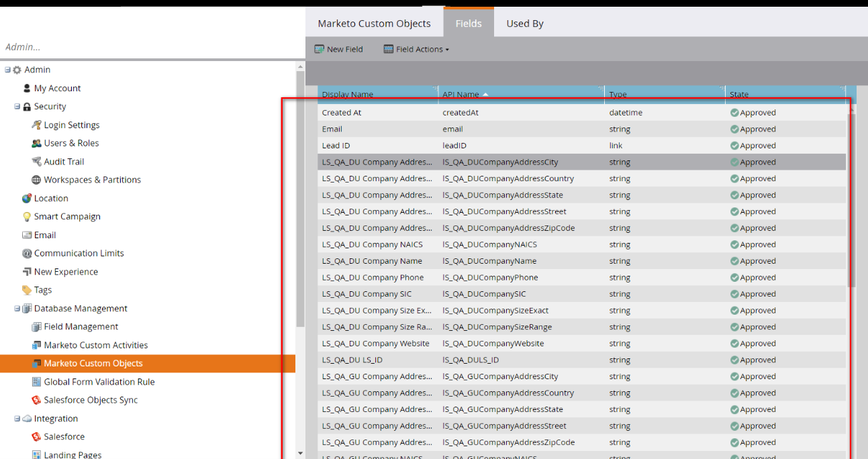Select the Fields tab
Viewport: 868px width, 459px height.
pos(469,22)
